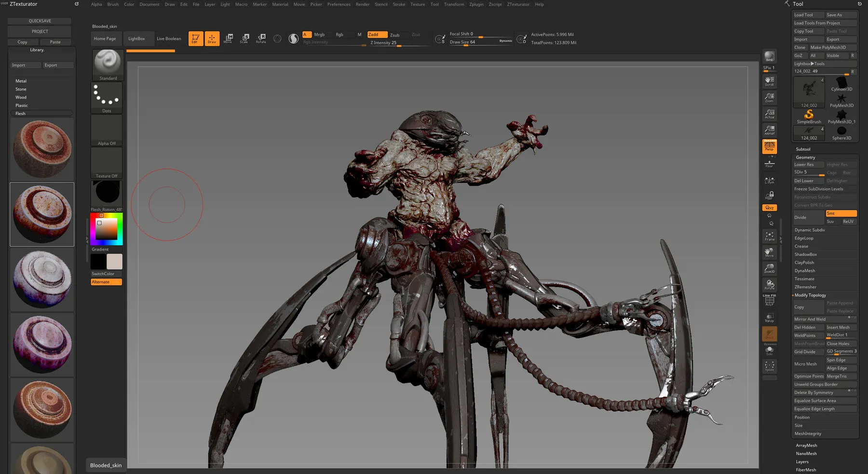
Task: Select the Scale gizmo tool
Action: (x=244, y=39)
